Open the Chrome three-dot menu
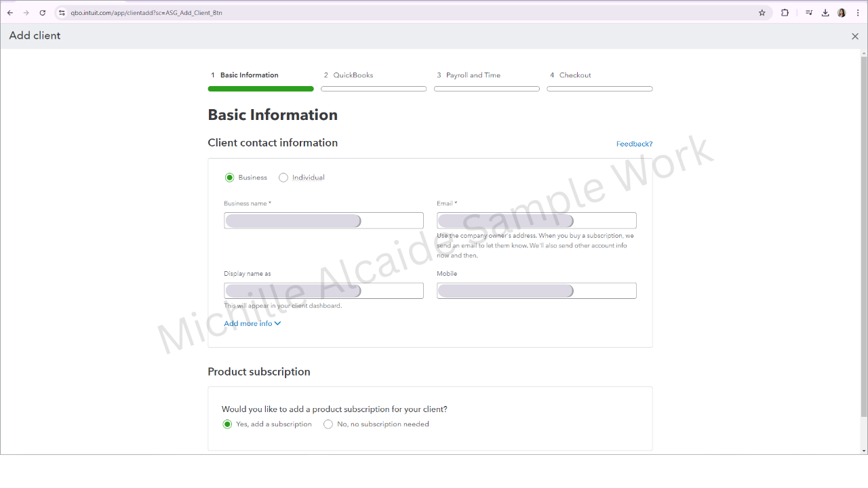The height and width of the screenshot is (488, 868). click(x=858, y=13)
